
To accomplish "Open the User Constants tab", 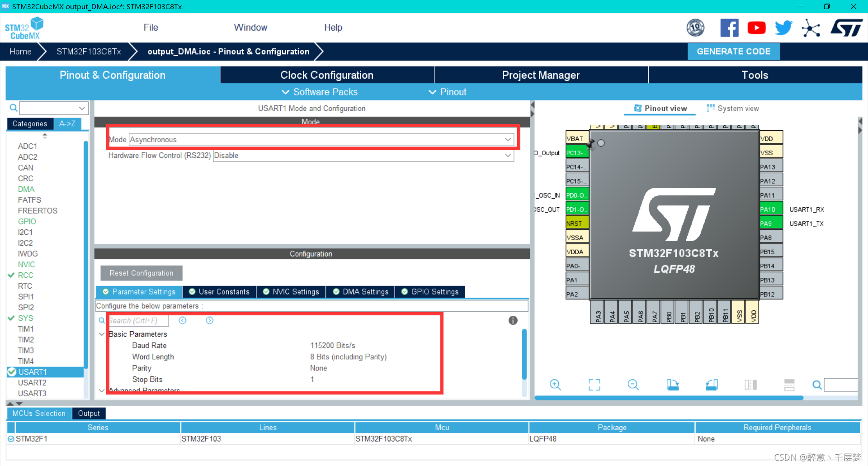I will [219, 292].
